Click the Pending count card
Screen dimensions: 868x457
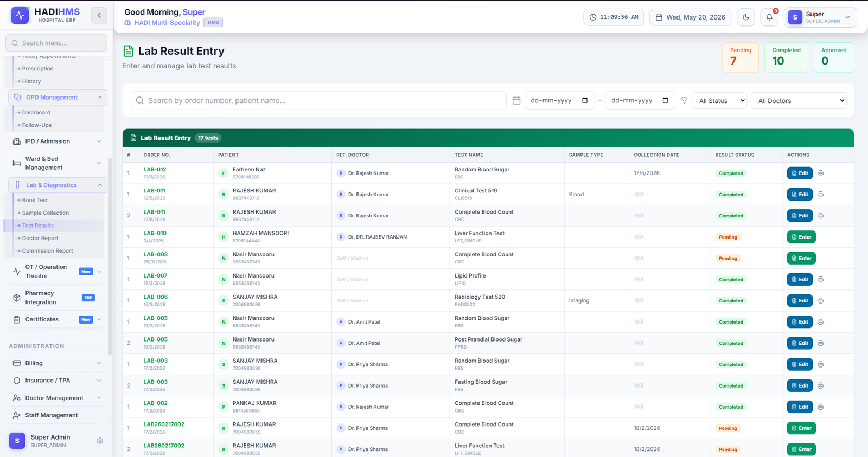(x=741, y=57)
